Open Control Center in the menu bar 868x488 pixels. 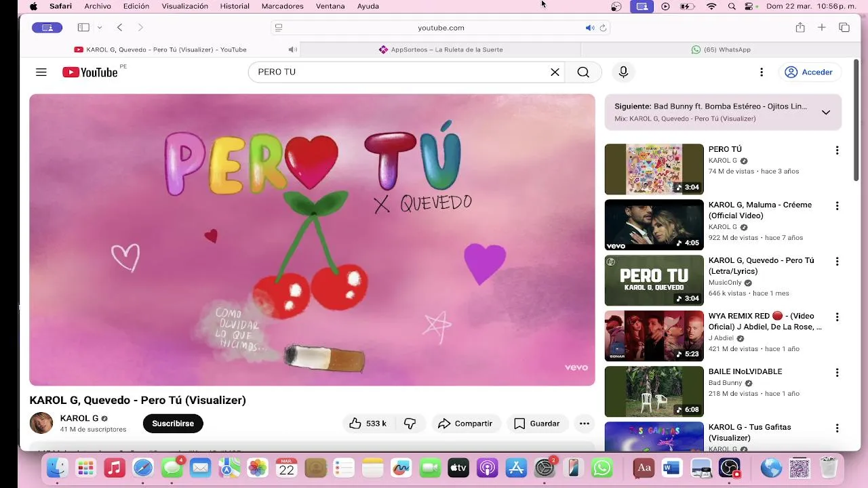[749, 6]
